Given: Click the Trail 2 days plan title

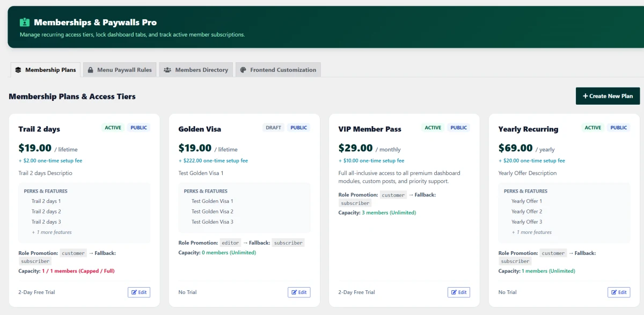Looking at the screenshot, I should point(39,129).
